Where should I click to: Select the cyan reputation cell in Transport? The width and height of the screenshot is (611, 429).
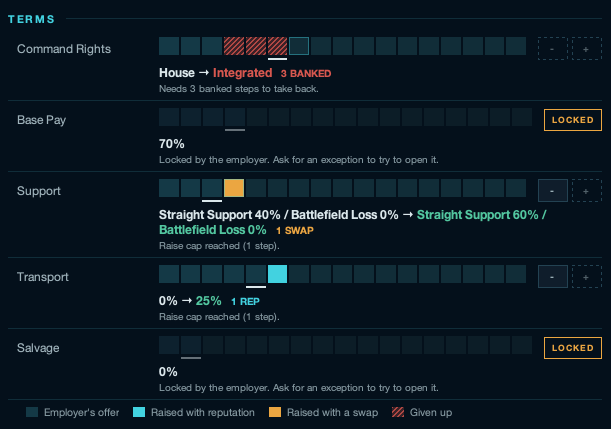click(277, 274)
